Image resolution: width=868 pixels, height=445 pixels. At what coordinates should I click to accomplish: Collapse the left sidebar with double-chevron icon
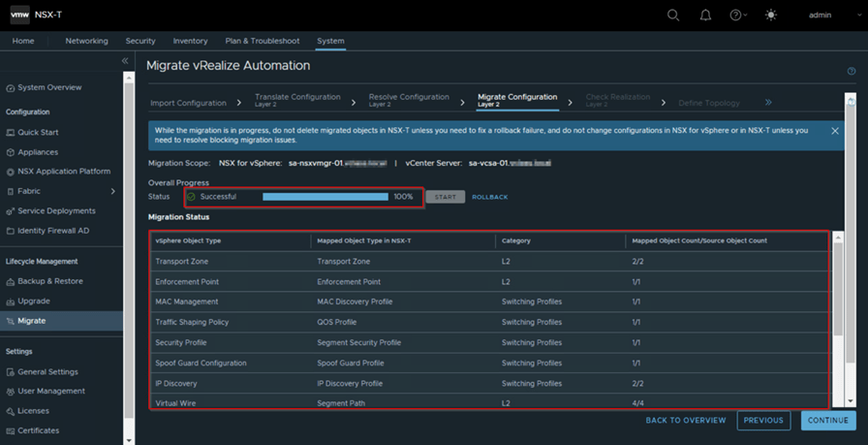click(124, 61)
